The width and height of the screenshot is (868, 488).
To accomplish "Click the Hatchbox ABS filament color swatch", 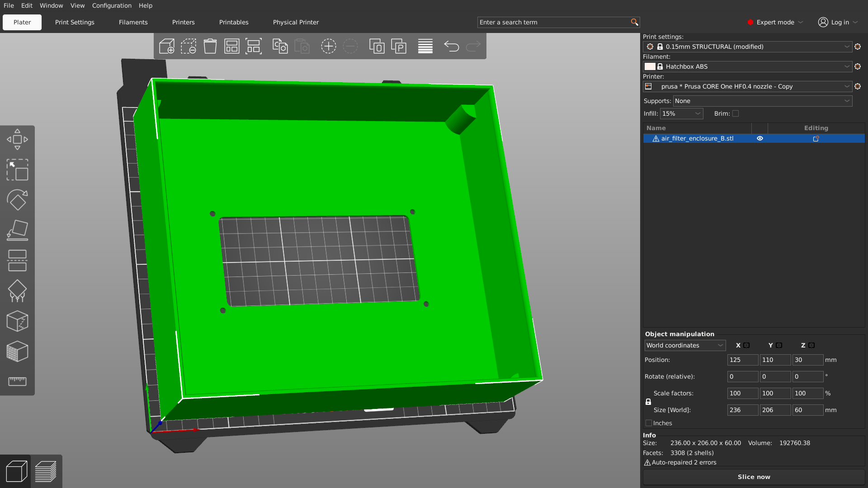I will coord(650,66).
